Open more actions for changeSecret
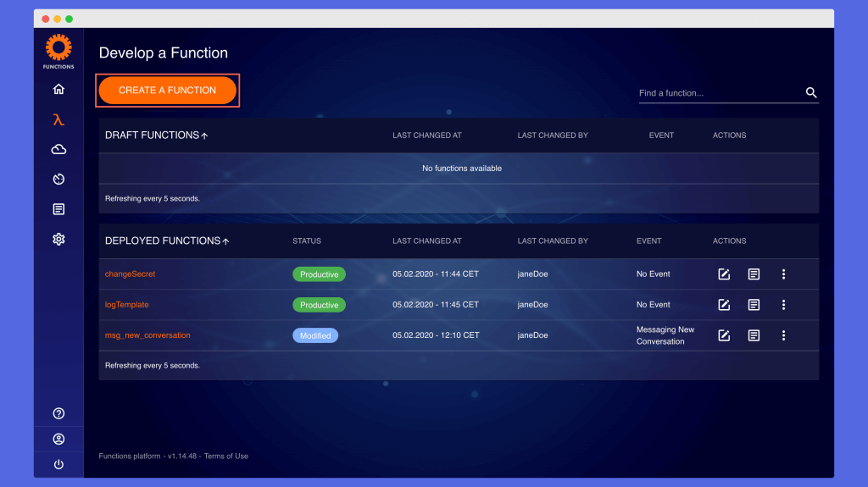The image size is (868, 487). click(x=783, y=274)
